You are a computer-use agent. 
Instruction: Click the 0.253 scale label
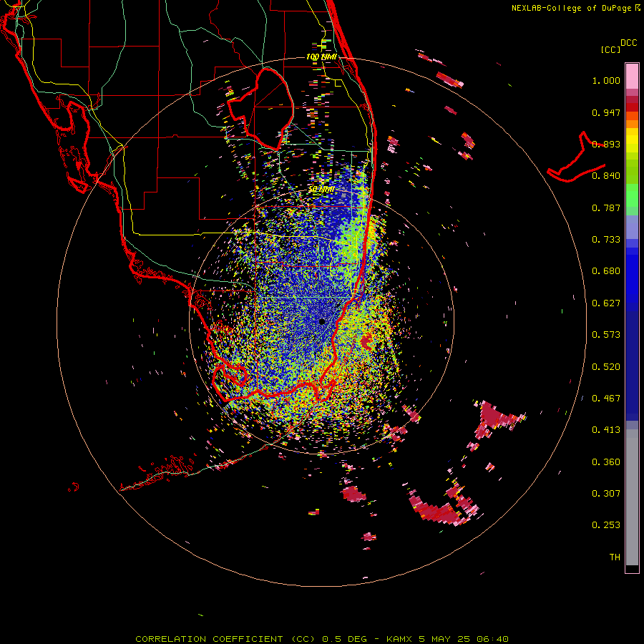pos(606,525)
